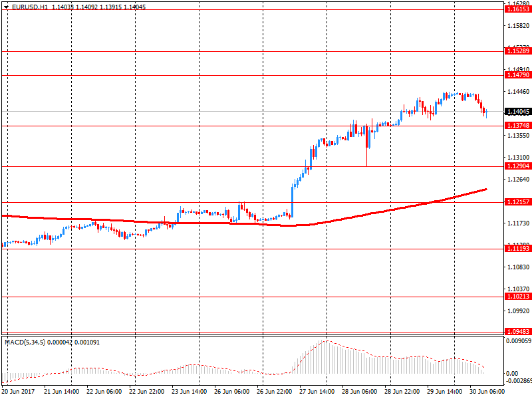Open the chart menu triangle beside EURUSD,H1
532x399 pixels.
point(6,7)
